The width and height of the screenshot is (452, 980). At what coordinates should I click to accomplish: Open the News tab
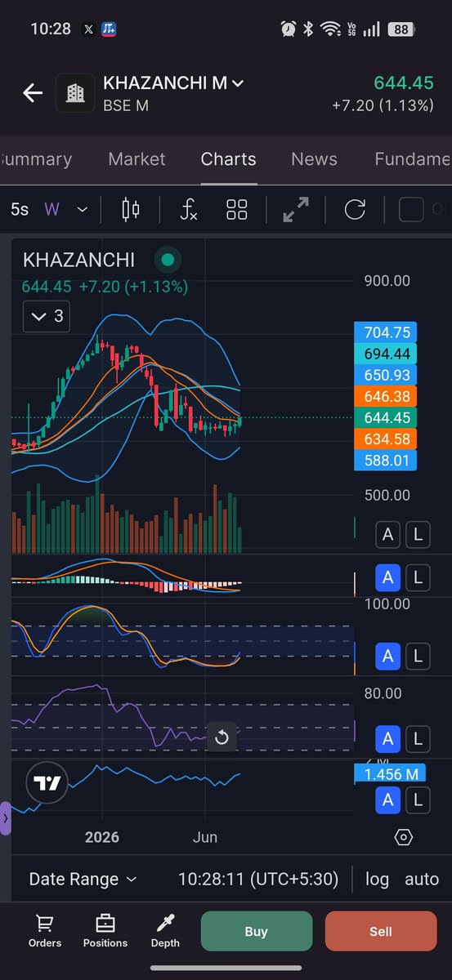(x=314, y=159)
